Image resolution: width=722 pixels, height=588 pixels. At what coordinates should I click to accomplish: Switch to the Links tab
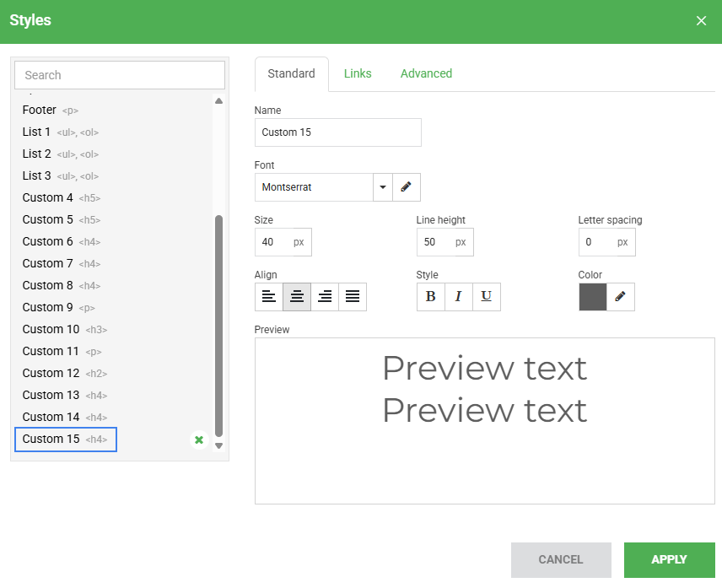[358, 73]
